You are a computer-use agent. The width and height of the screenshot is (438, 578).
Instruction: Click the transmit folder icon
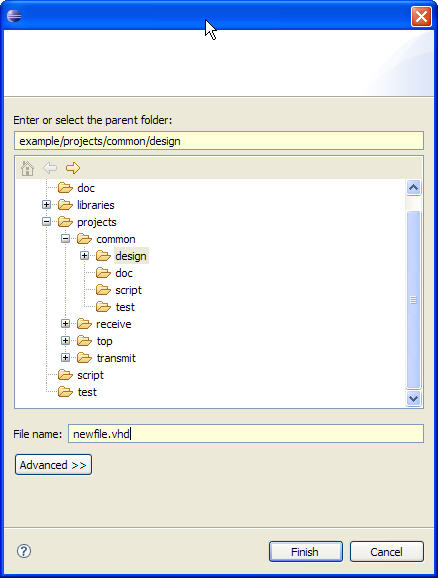tap(84, 358)
